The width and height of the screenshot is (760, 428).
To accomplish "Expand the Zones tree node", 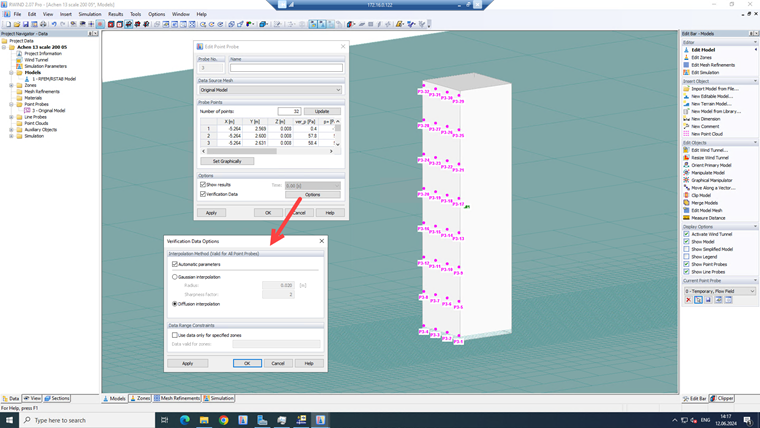I will 11,85.
